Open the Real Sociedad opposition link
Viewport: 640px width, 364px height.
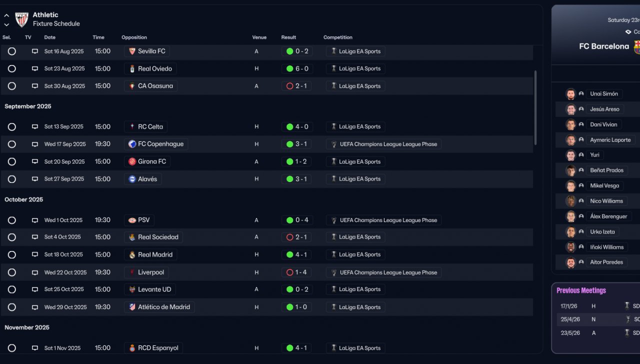point(157,237)
